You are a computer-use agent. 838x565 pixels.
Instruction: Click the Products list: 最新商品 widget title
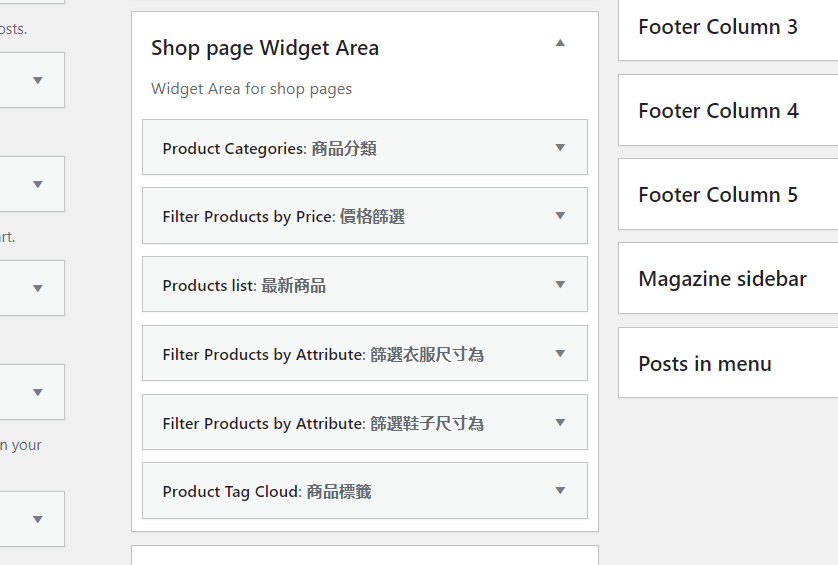click(244, 286)
